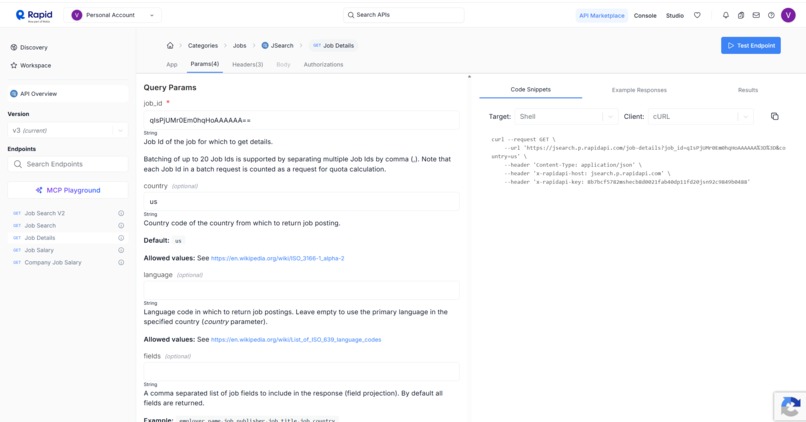This screenshot has width=806, height=422.
Task: Open API Overview
Action: click(68, 94)
